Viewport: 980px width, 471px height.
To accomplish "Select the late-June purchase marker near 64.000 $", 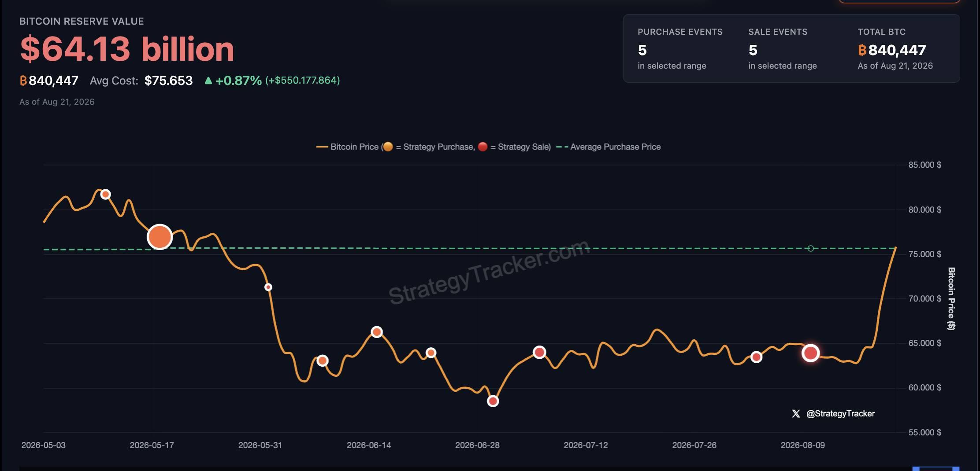I will (x=431, y=353).
